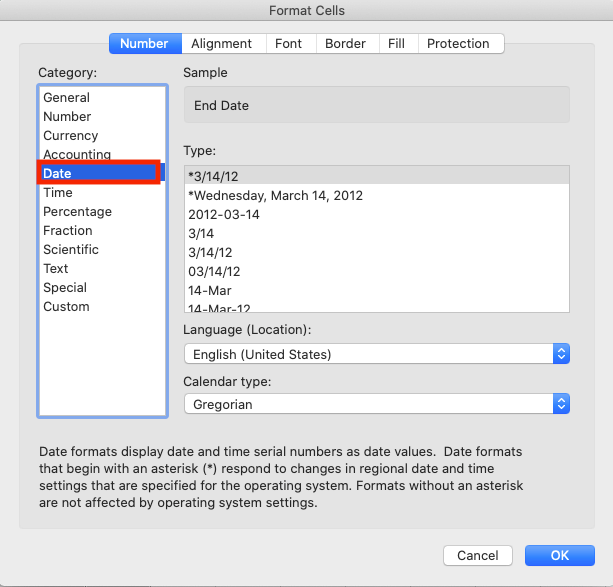Expand the Calendar type dropdown
The height and width of the screenshot is (587, 613).
tap(376, 404)
